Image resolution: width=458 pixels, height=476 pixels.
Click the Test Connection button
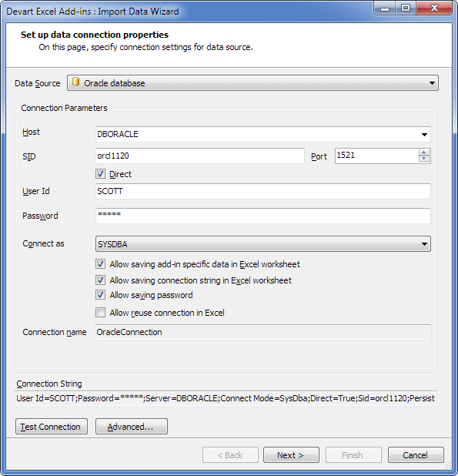click(52, 427)
